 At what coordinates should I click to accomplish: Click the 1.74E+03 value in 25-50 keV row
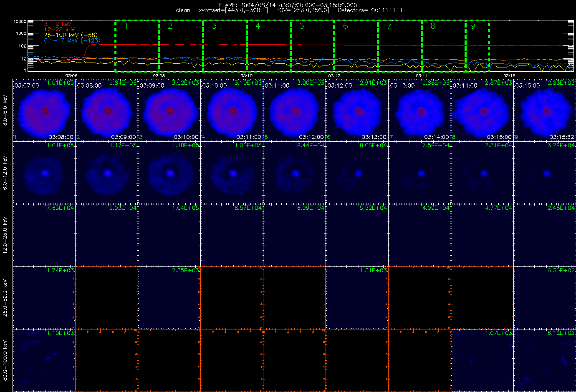[60, 271]
